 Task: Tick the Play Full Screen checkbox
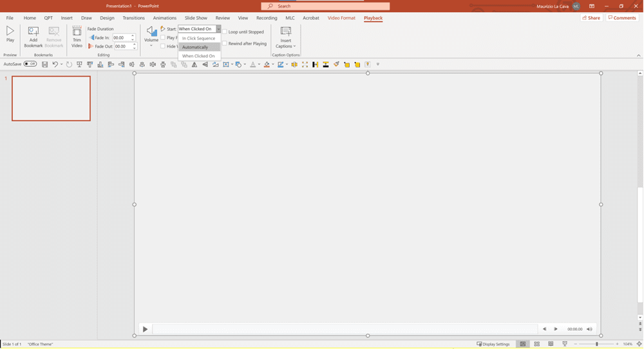point(163,38)
